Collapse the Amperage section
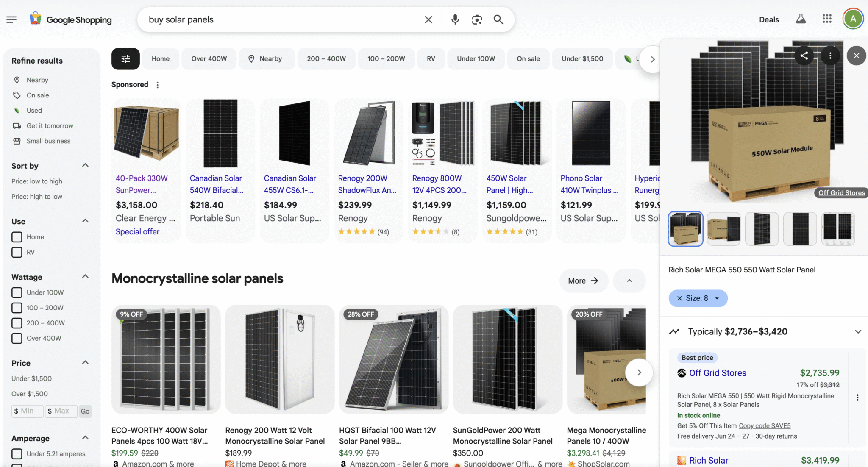The image size is (868, 467). click(85, 437)
